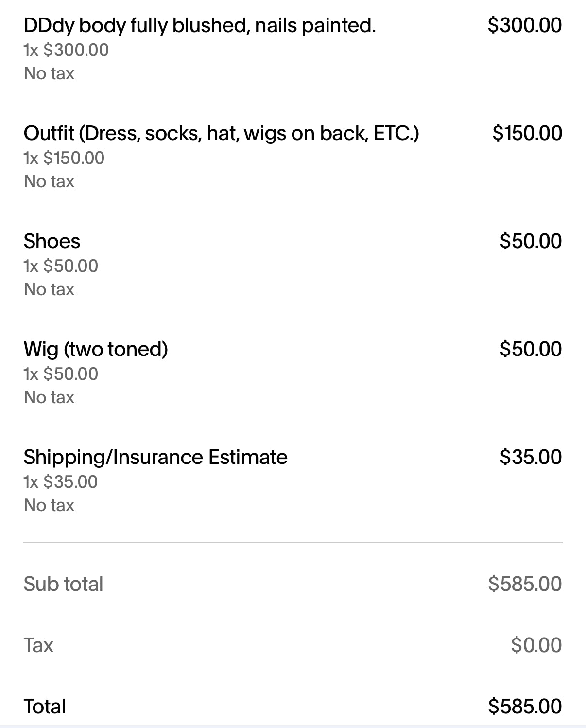Click the No tax label under Shoes
Viewport: 586px width, 728px height.
point(49,289)
